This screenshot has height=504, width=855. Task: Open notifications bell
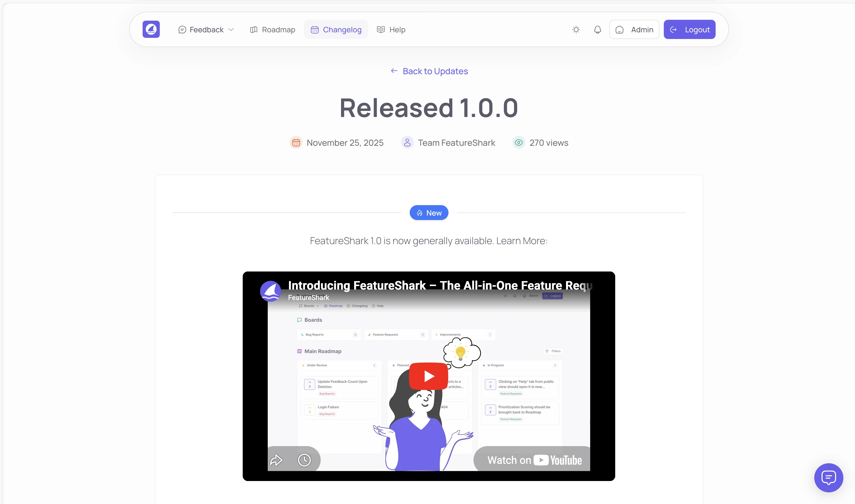(597, 30)
